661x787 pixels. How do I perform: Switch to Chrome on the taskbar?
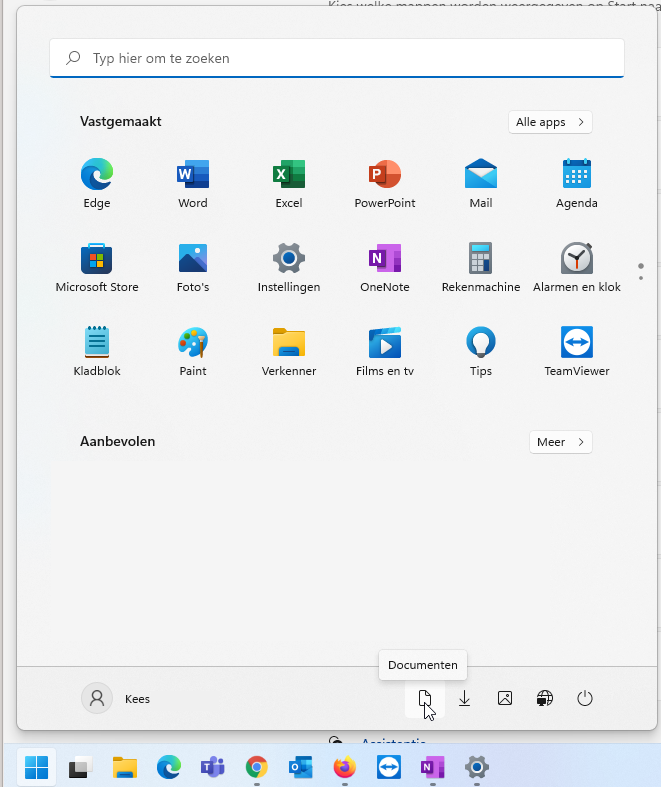[256, 767]
